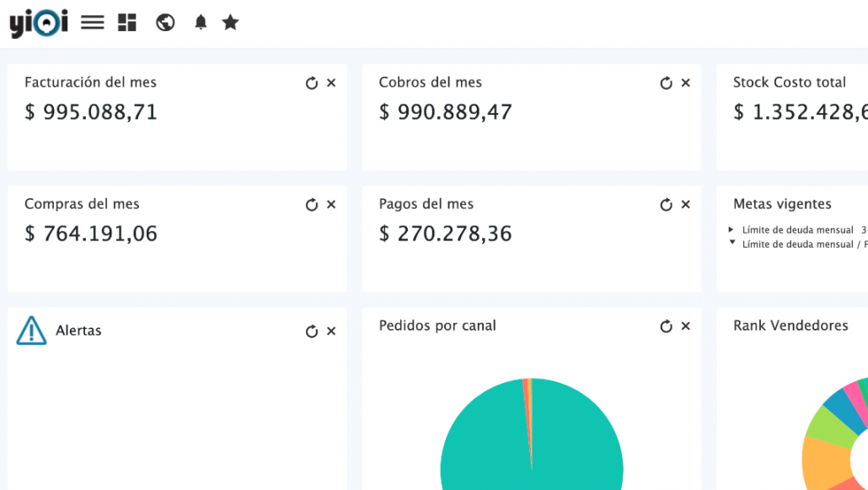Click the Stock Costo total title
The image size is (868, 490).
click(790, 83)
